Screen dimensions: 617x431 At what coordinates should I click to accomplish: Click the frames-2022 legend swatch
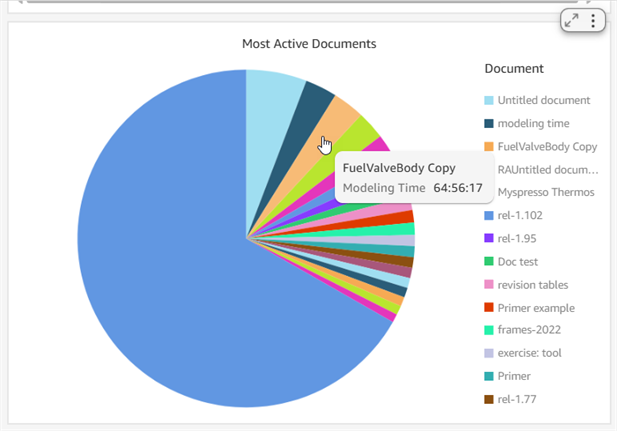pos(489,330)
